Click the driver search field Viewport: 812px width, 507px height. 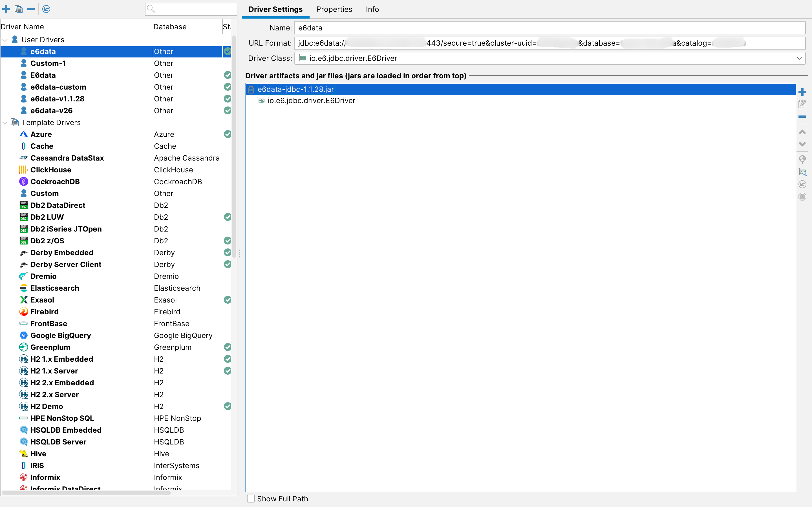point(195,9)
